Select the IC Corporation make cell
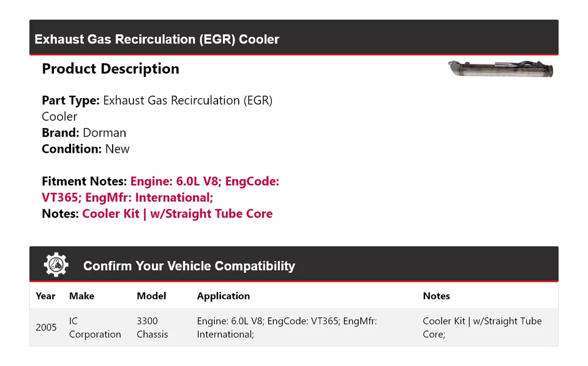Screen dimensions: 588x366 (x=94, y=327)
